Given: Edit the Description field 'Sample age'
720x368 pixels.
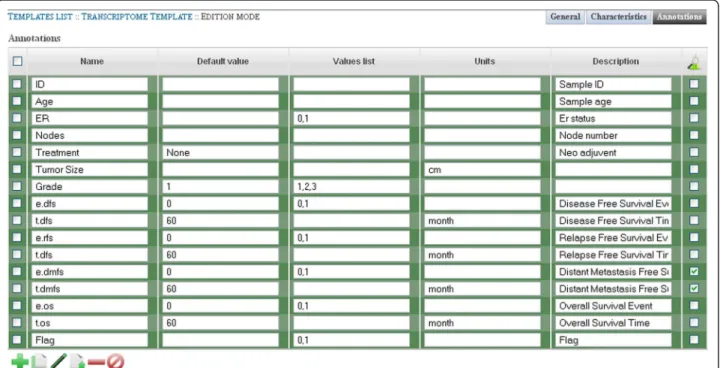Looking at the screenshot, I should pyautogui.click(x=613, y=102).
